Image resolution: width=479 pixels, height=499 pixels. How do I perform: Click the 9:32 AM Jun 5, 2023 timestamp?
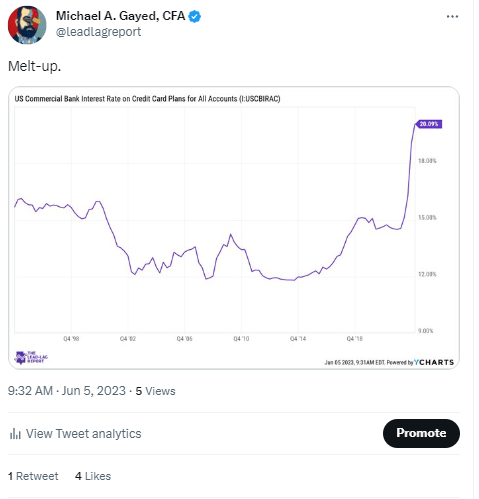tap(67, 391)
